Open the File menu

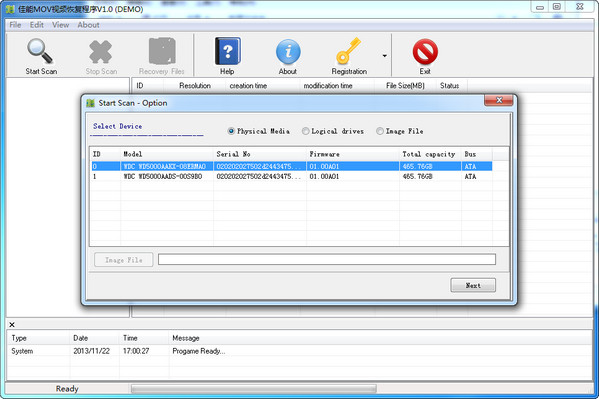point(15,25)
